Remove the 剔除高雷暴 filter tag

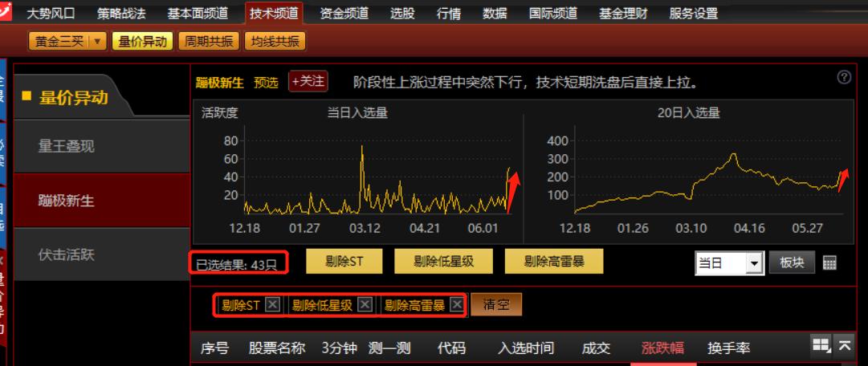[456, 304]
